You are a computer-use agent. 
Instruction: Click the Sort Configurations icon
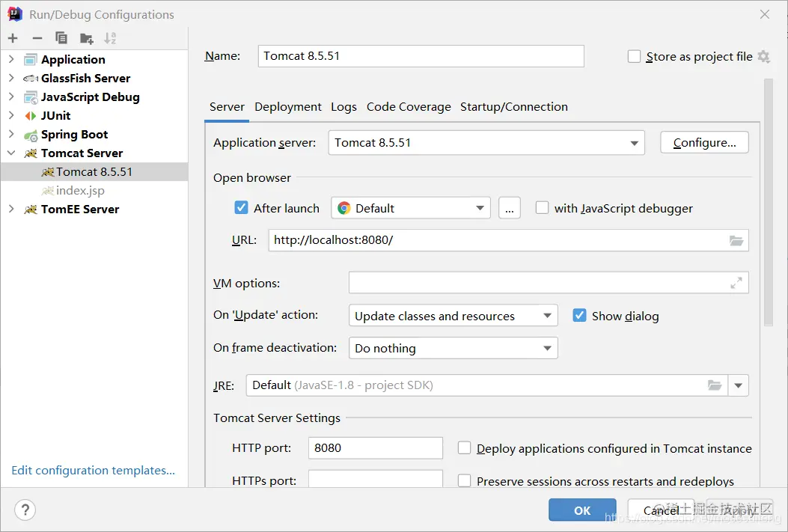coord(110,38)
